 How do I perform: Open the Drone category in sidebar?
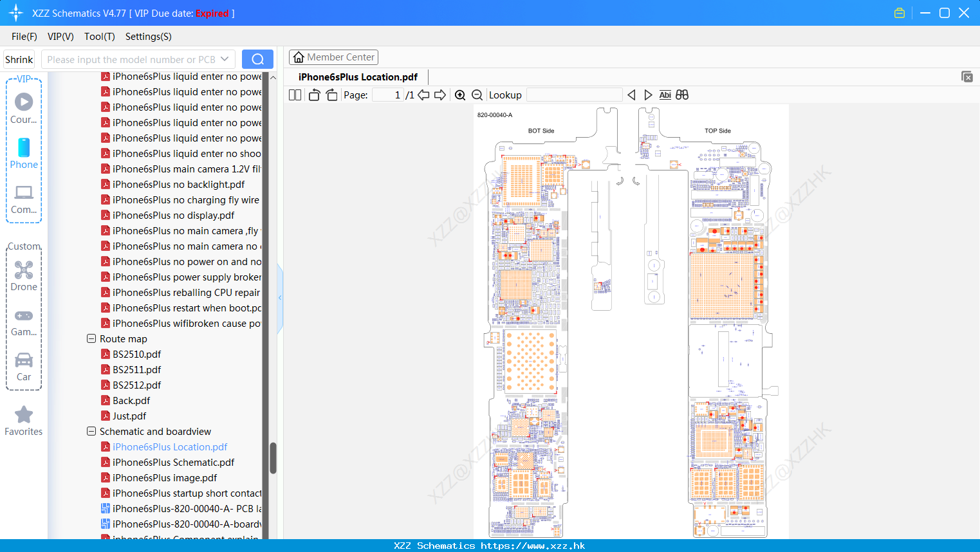coord(24,276)
